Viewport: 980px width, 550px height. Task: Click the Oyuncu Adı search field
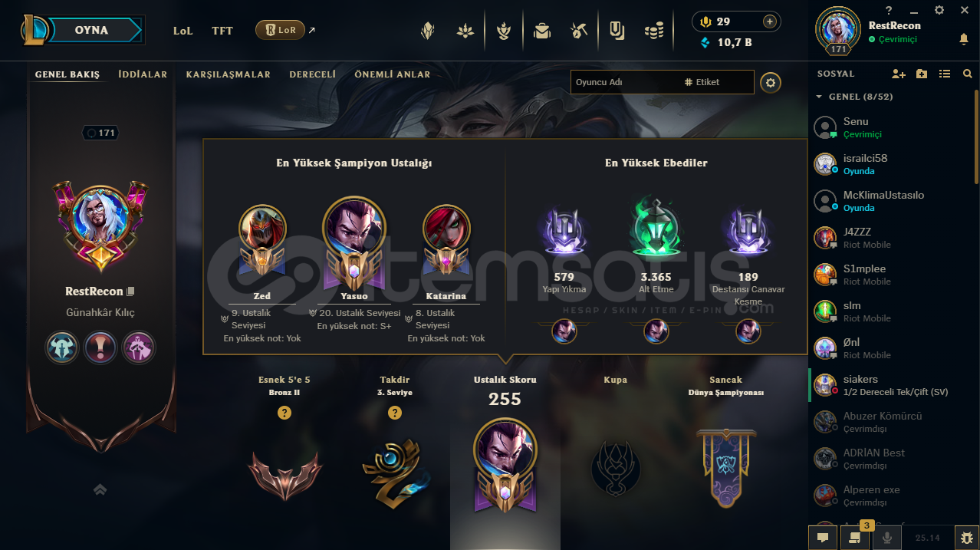pos(623,82)
